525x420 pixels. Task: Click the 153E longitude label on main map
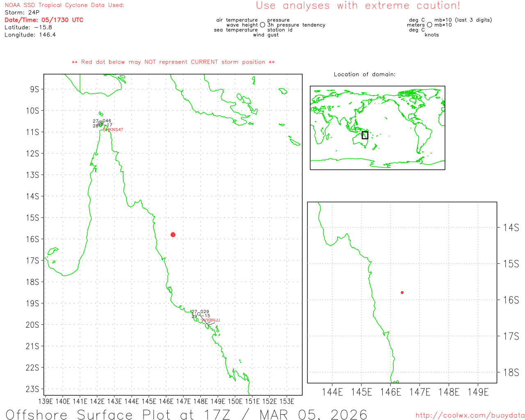287,401
